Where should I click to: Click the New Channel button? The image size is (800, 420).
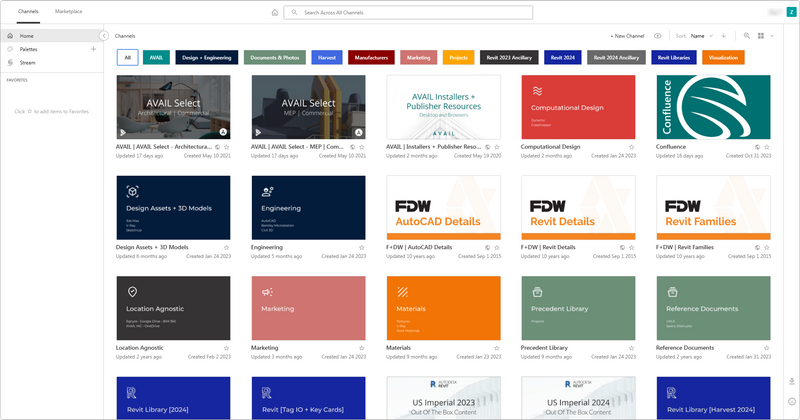pyautogui.click(x=627, y=36)
